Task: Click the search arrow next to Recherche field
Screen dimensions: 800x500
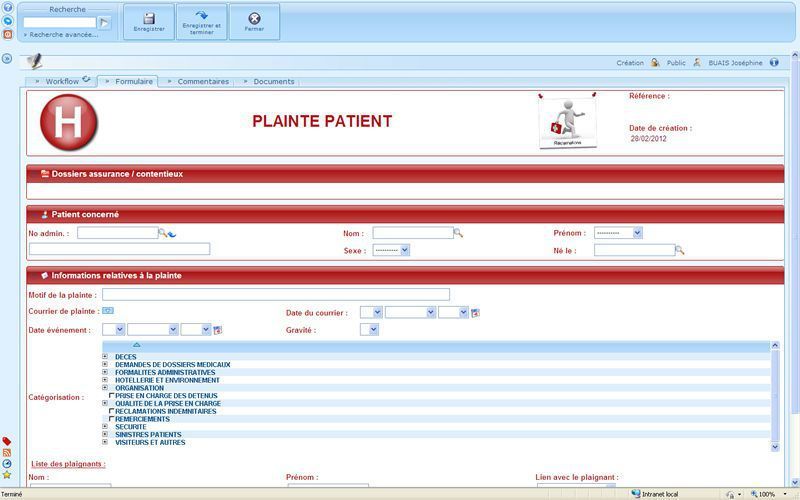Action: pyautogui.click(x=104, y=22)
